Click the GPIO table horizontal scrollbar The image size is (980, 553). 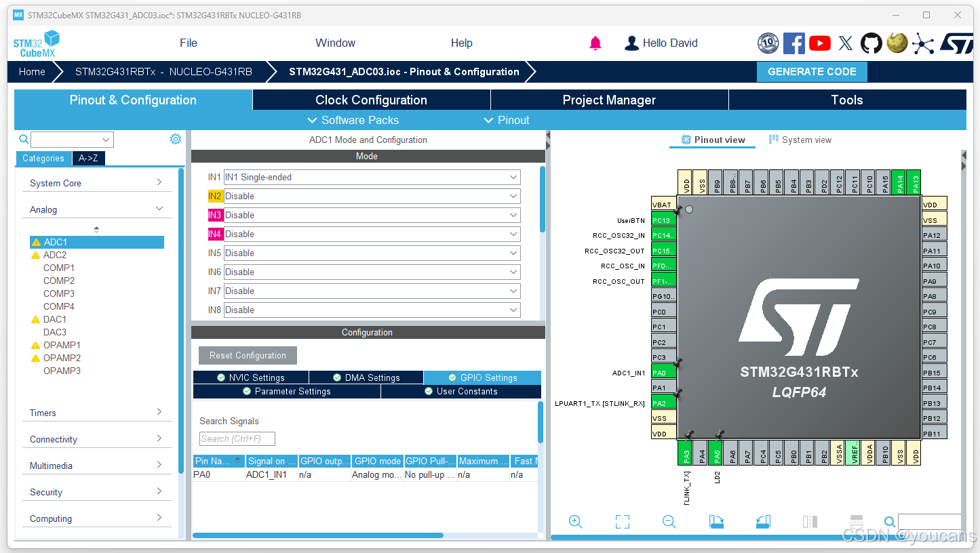[317, 535]
